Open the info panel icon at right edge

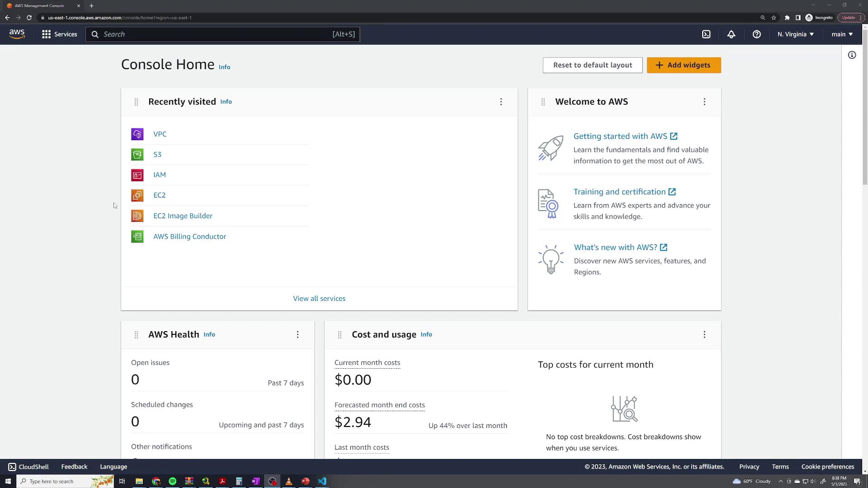tap(852, 55)
